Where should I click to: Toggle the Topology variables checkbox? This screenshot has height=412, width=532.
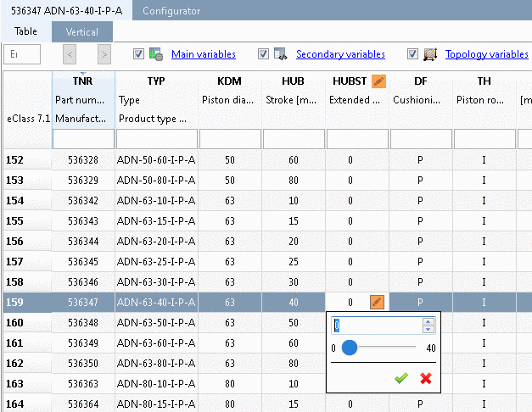(x=412, y=54)
